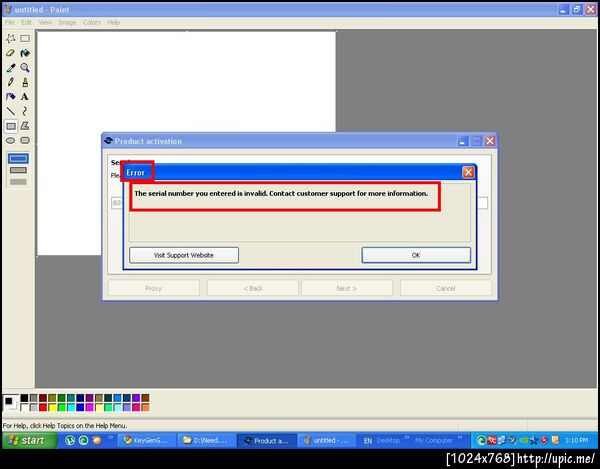600x469 pixels.
Task: Choose the outline-only shape fill style
Action: (18, 158)
